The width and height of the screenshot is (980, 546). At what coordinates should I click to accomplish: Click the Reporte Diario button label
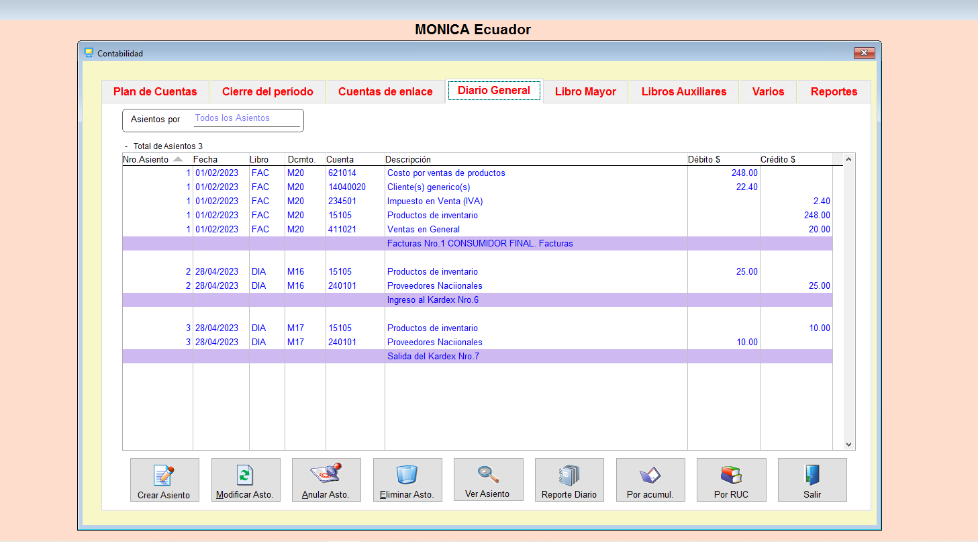point(569,495)
